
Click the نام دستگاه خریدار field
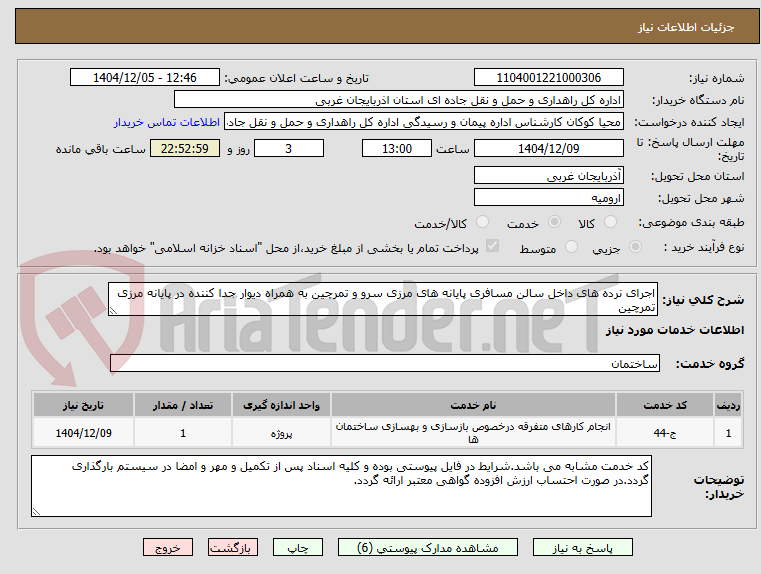pyautogui.click(x=398, y=99)
